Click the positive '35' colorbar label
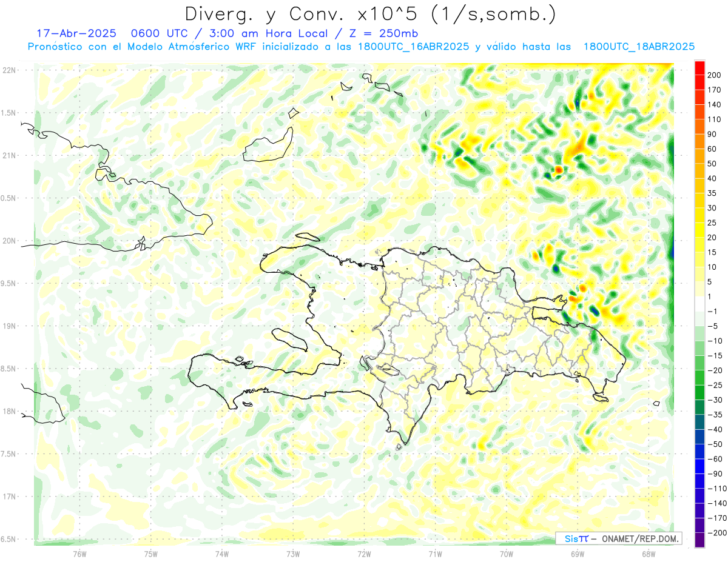Screen dimensions: 728x562 [713, 193]
